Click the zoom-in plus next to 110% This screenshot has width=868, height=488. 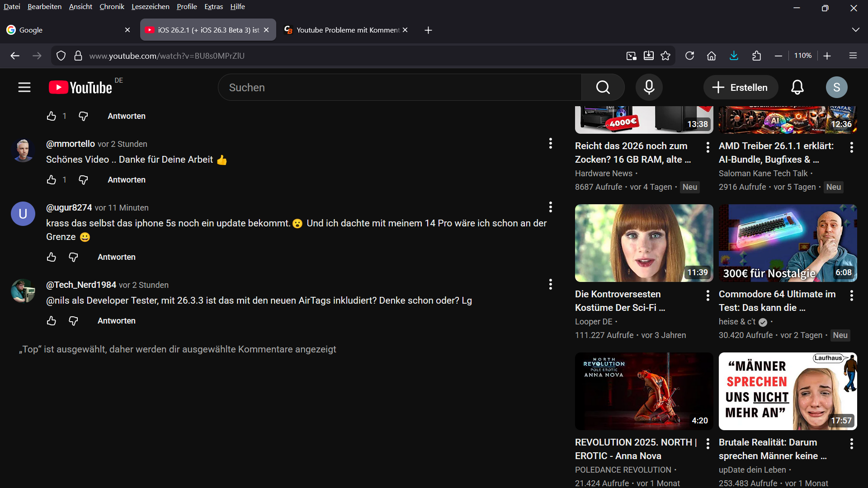pos(827,56)
